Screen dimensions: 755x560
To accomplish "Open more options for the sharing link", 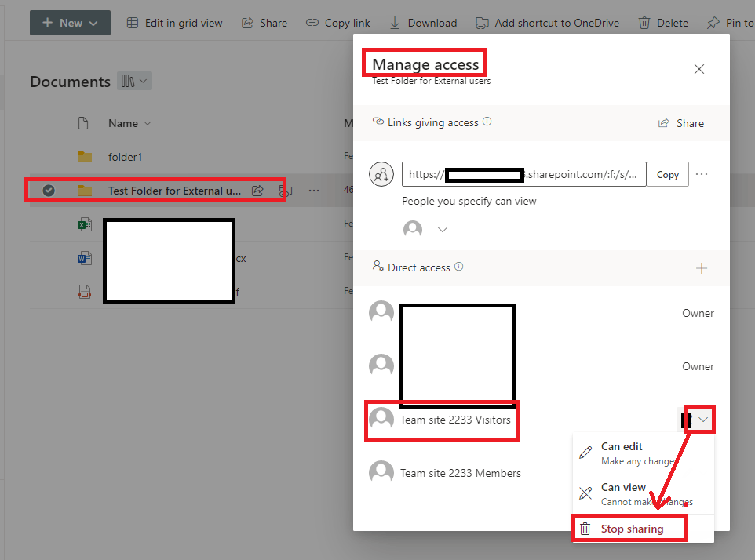I will tap(702, 174).
